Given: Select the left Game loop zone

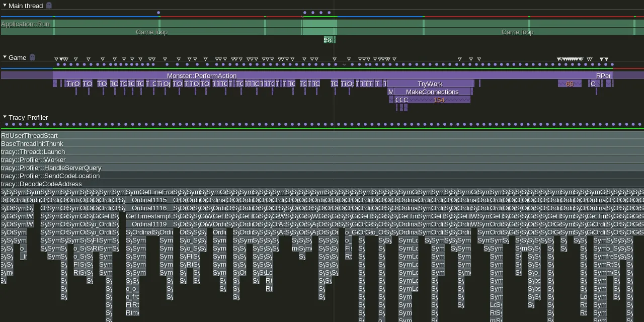Looking at the screenshot, I should click(x=151, y=32).
